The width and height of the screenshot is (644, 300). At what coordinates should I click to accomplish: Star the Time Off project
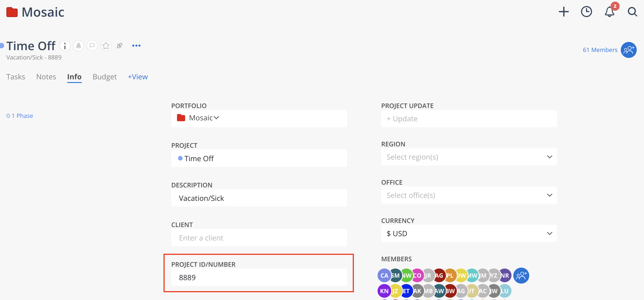coord(106,46)
